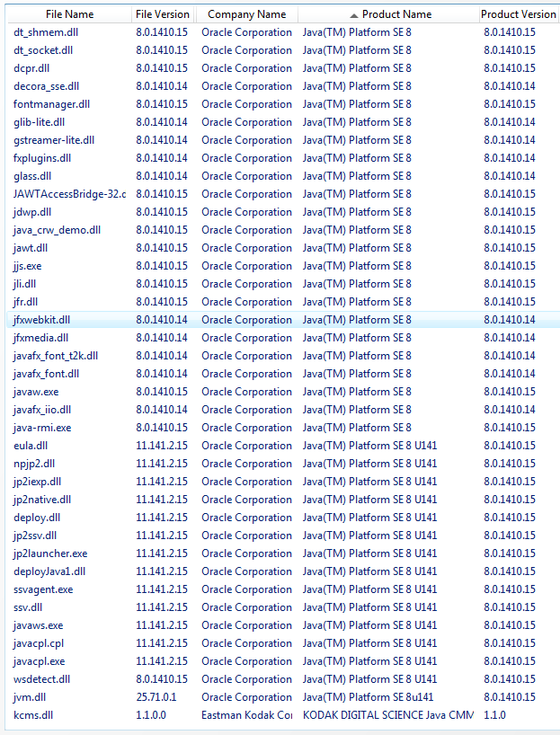Click the File Version column header
The image size is (560, 735).
click(163, 14)
